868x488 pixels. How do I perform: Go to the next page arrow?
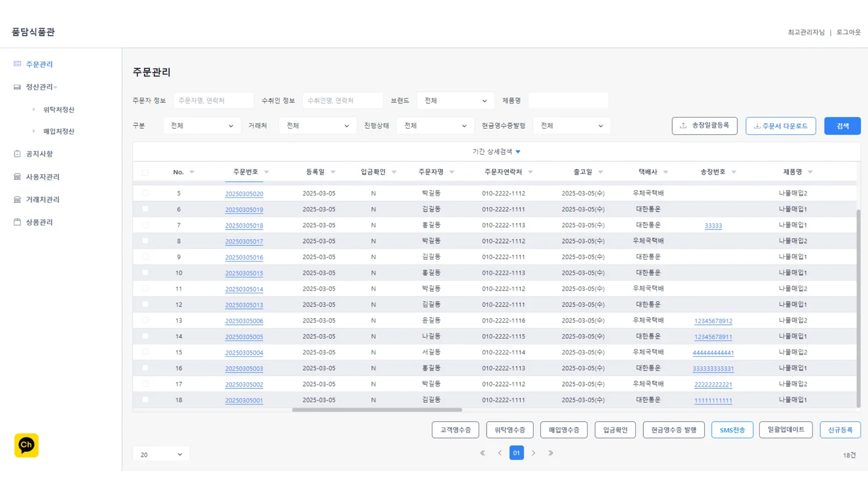(x=533, y=453)
